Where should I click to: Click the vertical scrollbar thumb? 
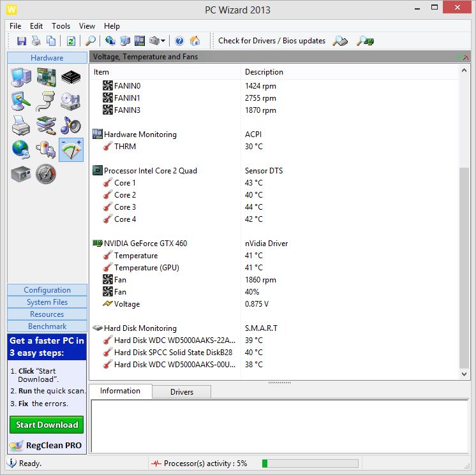(464, 268)
